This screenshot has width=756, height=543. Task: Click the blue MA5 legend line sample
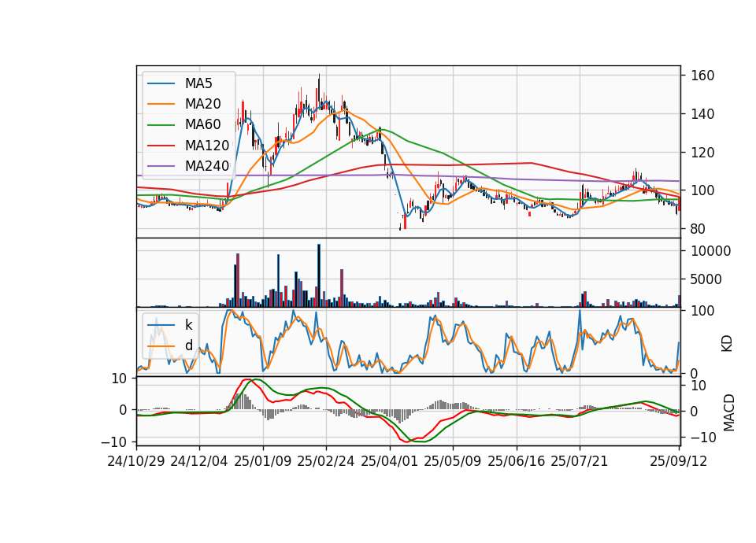(x=161, y=83)
